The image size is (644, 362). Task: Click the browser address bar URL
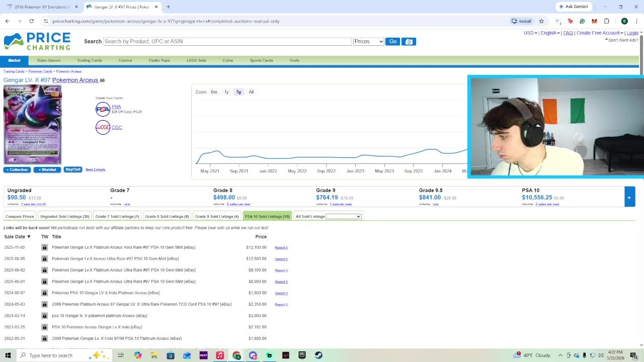[166, 21]
